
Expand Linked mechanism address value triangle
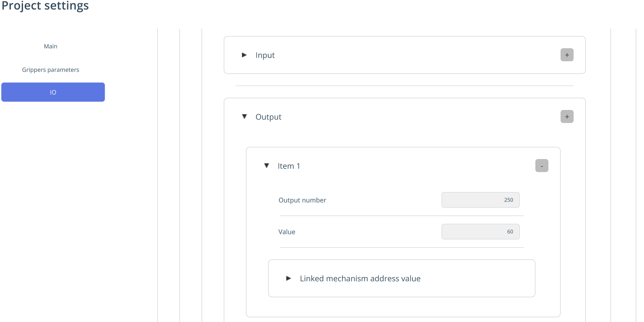click(x=289, y=278)
